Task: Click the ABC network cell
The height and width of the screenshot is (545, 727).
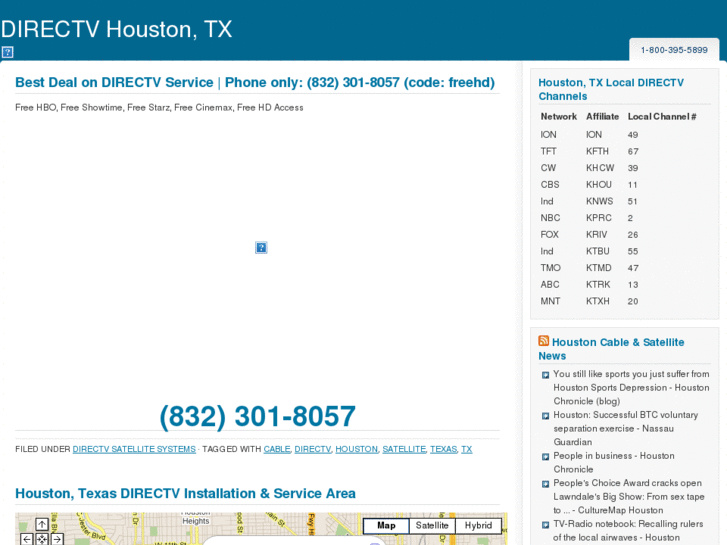Action: point(550,285)
